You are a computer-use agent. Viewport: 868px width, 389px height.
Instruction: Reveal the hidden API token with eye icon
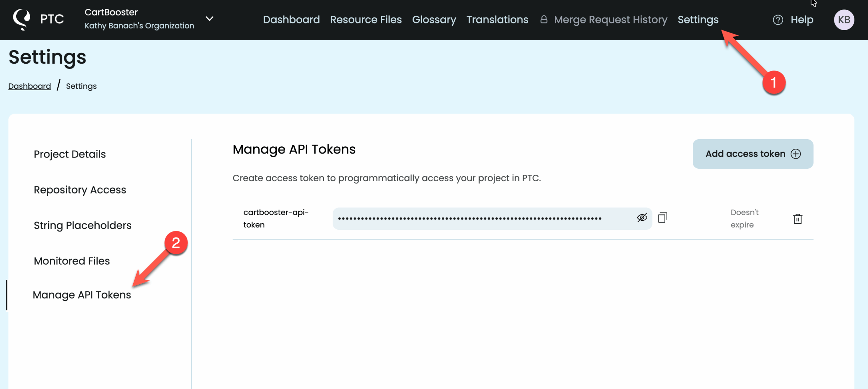pyautogui.click(x=642, y=218)
